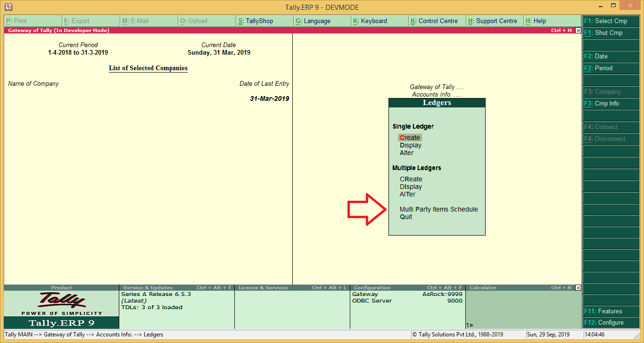Close the Calculator panel
644x343 pixels.
578,287
